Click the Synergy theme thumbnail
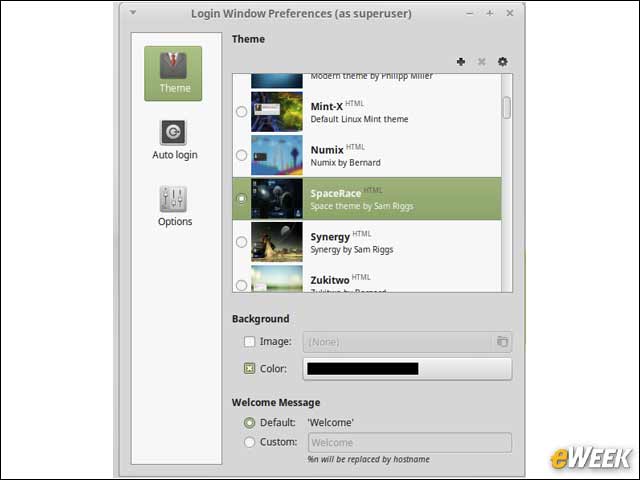Image resolution: width=640 pixels, height=480 pixels. pos(277,242)
